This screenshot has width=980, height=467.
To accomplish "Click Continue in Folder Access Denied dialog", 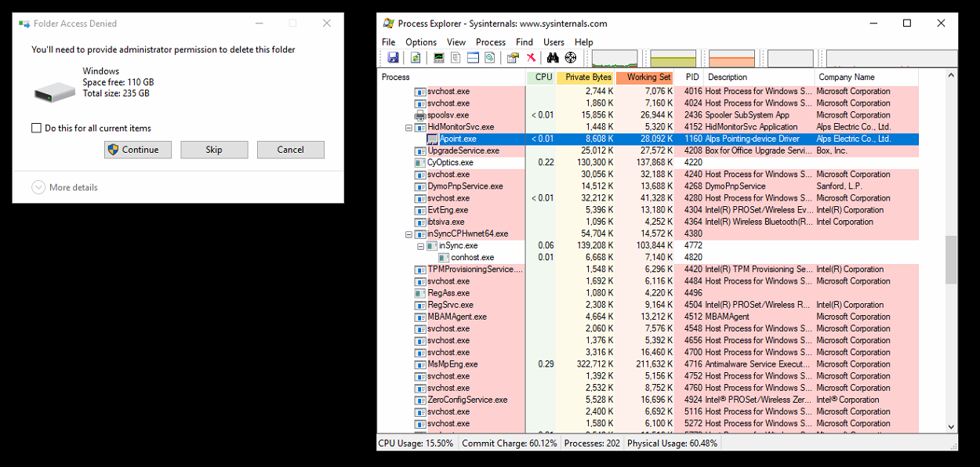I will pyautogui.click(x=138, y=150).
